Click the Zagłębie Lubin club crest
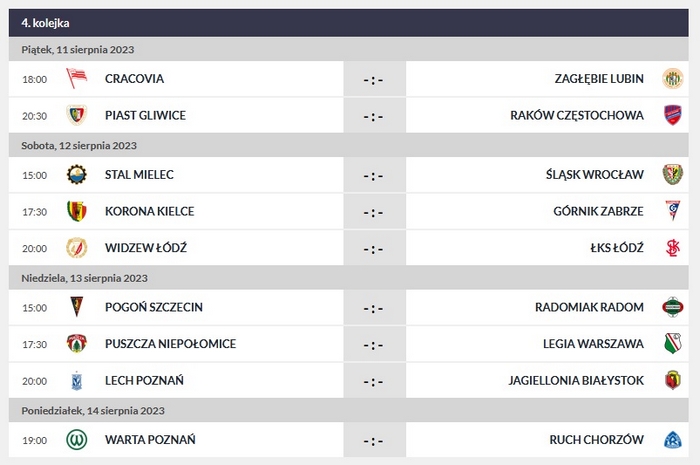Viewport: 700px width, 465px height. (x=672, y=79)
